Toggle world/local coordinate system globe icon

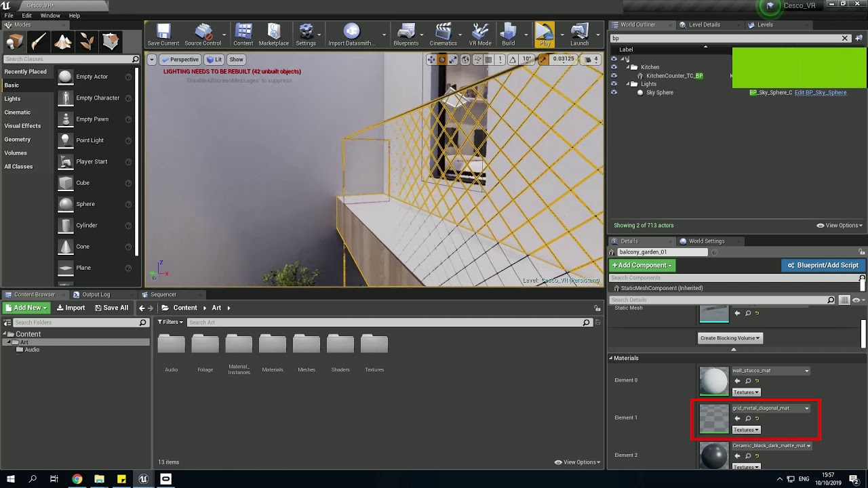465,60
